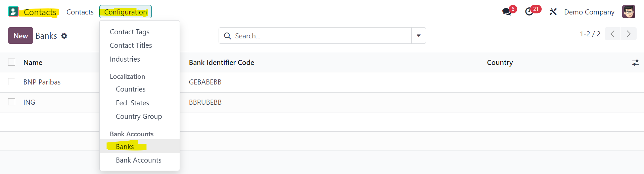Click the search magnifier icon

227,36
